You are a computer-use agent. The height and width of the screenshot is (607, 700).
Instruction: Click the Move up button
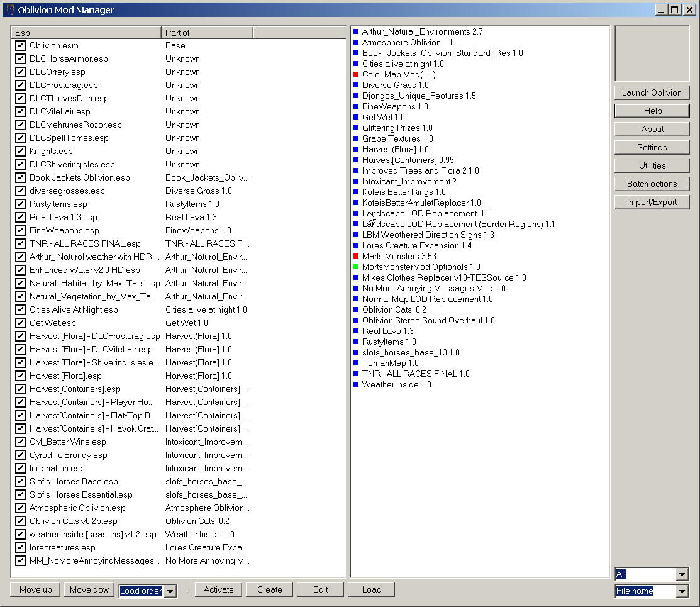pos(36,589)
